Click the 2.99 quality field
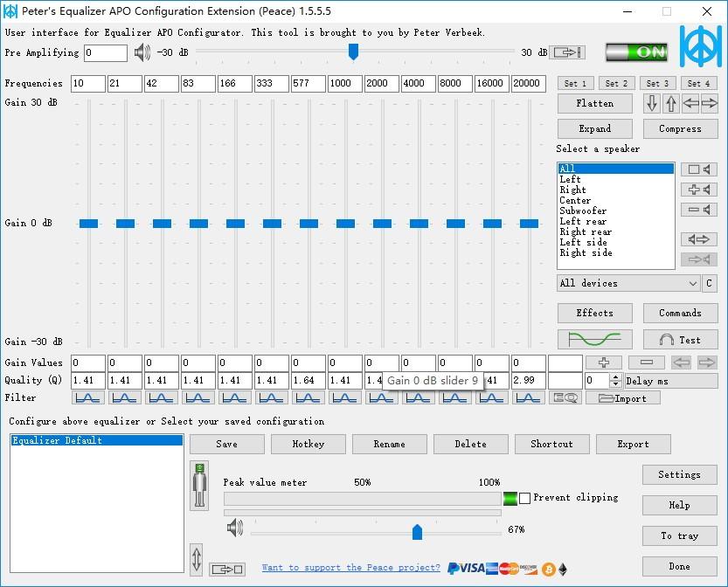Screen dimensions: 728x587 [x=529, y=381]
